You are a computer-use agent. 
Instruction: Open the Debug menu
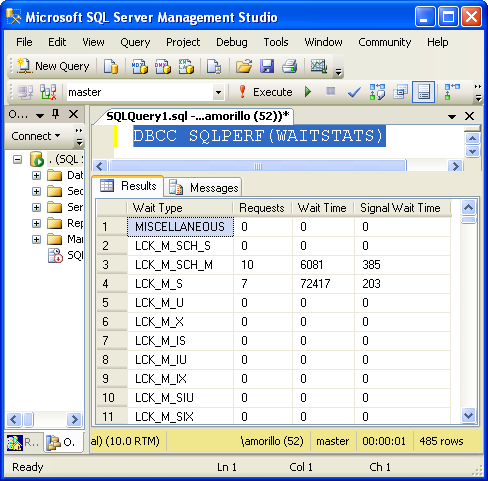[x=232, y=42]
